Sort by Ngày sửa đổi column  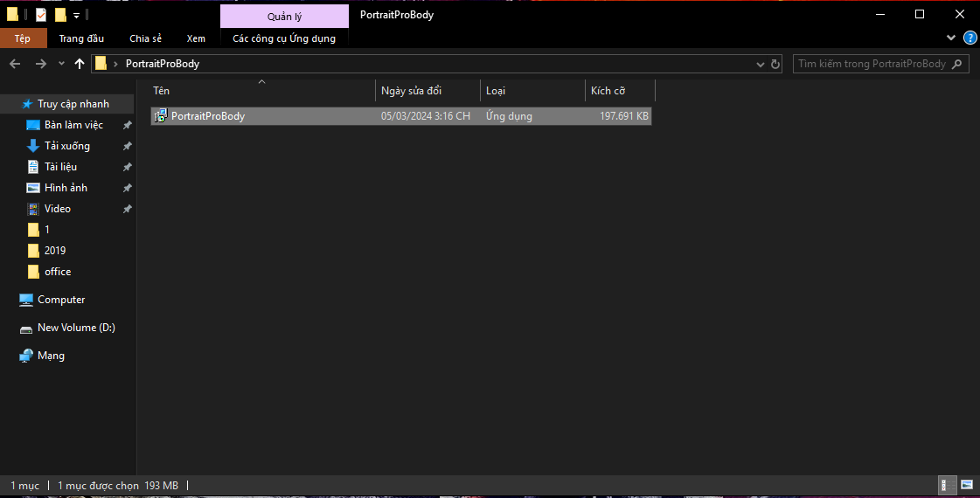coord(427,91)
